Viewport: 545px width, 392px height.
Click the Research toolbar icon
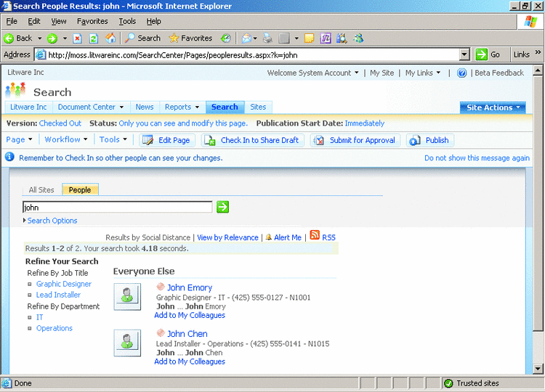point(342,38)
